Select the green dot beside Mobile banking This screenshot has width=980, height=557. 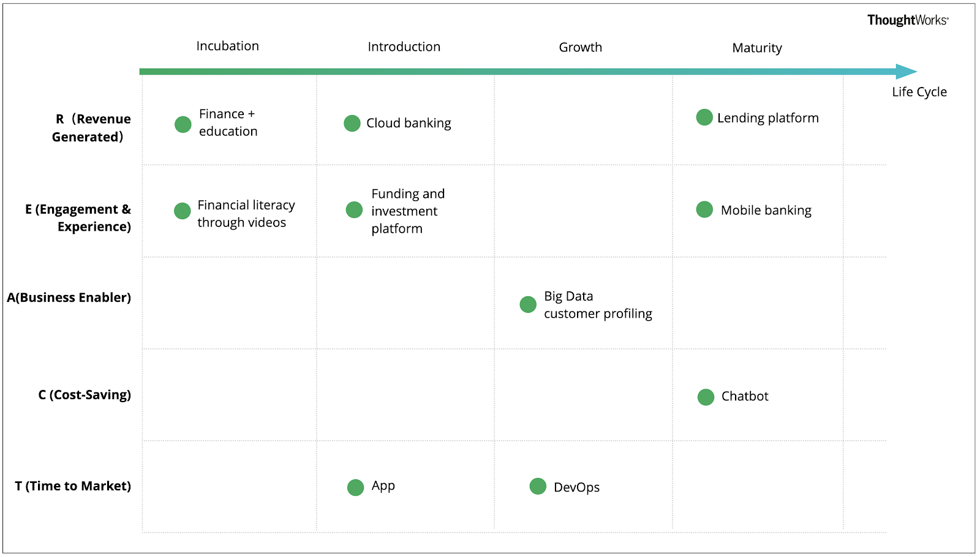(704, 209)
